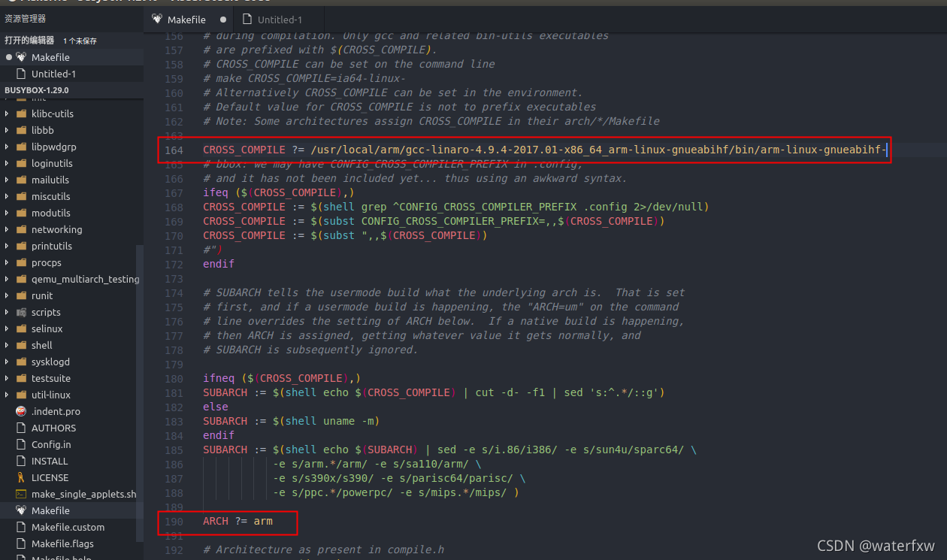Click the 资源管理器 explorer title
This screenshot has height=560, width=947.
click(25, 19)
